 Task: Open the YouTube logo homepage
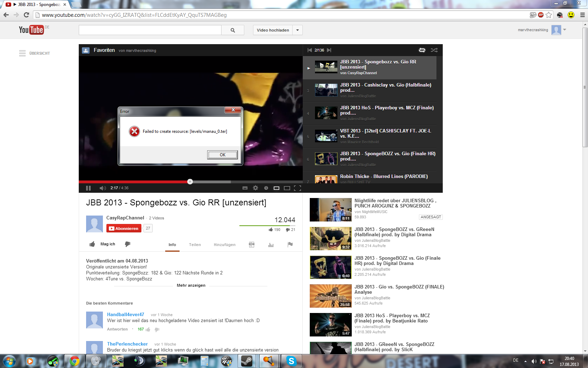coord(31,30)
